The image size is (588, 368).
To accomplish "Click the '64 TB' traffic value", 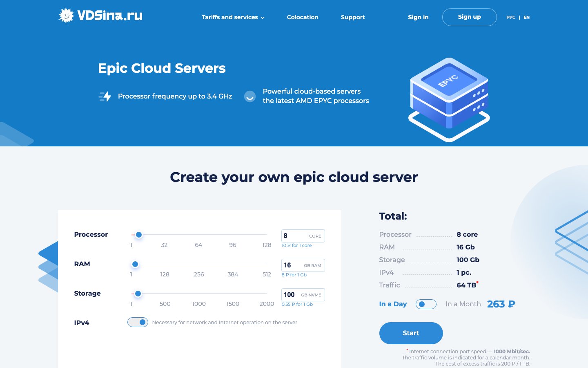I will 466,285.
